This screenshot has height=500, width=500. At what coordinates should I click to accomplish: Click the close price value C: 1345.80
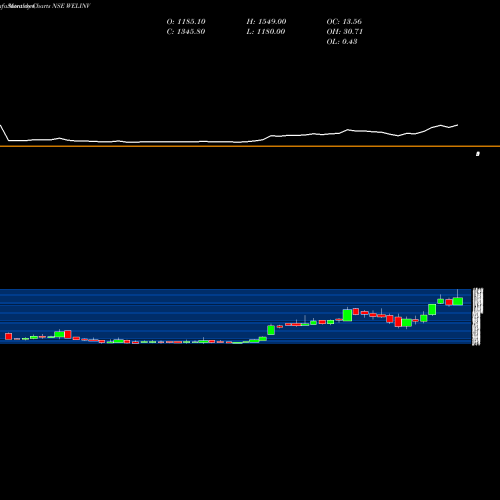pos(186,32)
